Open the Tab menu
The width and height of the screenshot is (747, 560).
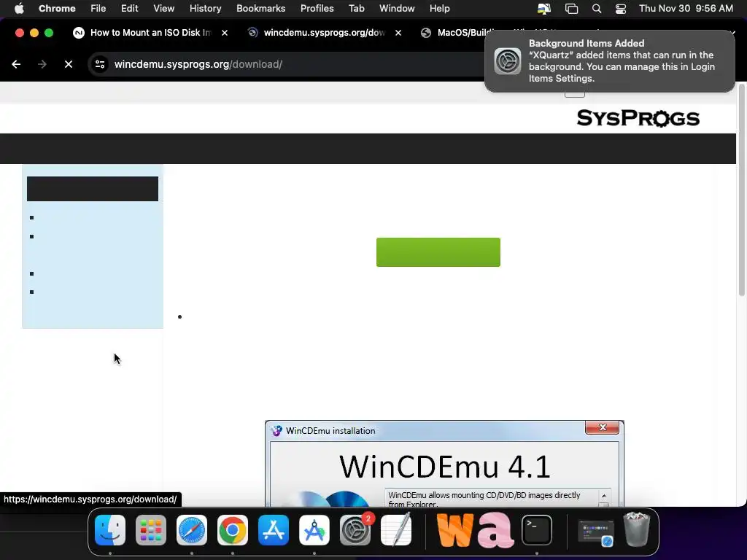coord(356,9)
